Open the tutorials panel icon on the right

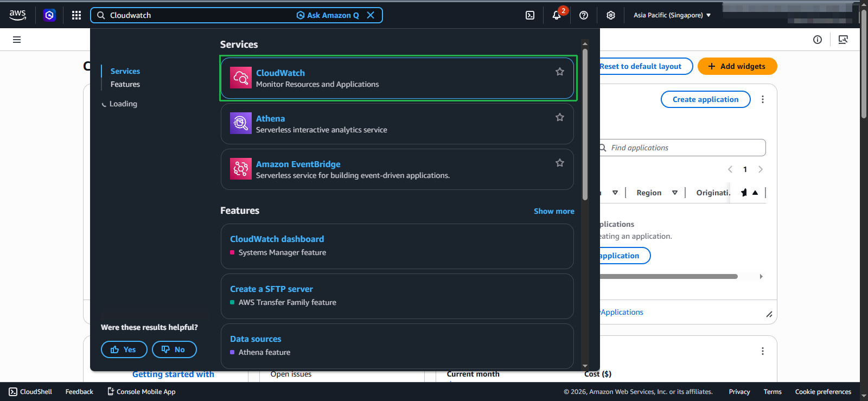(843, 40)
